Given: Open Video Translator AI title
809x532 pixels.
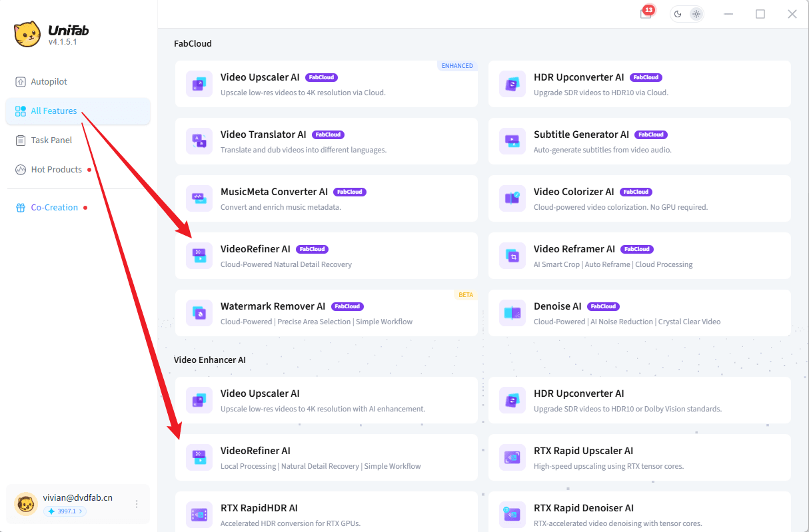Looking at the screenshot, I should (x=263, y=134).
